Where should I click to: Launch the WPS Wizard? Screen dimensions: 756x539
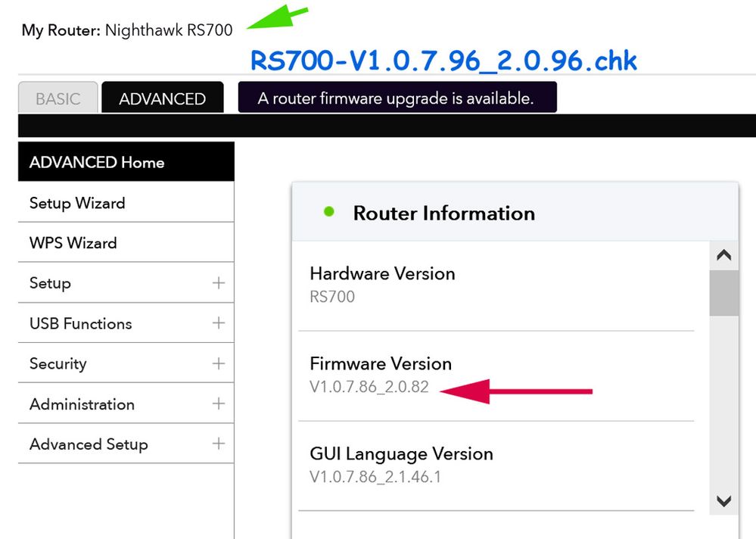tap(73, 243)
